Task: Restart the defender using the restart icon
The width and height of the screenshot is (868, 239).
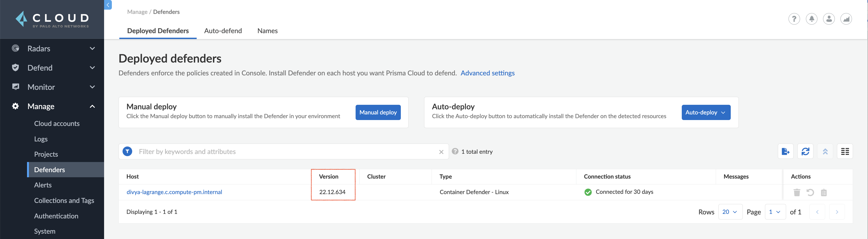Action: [810, 192]
